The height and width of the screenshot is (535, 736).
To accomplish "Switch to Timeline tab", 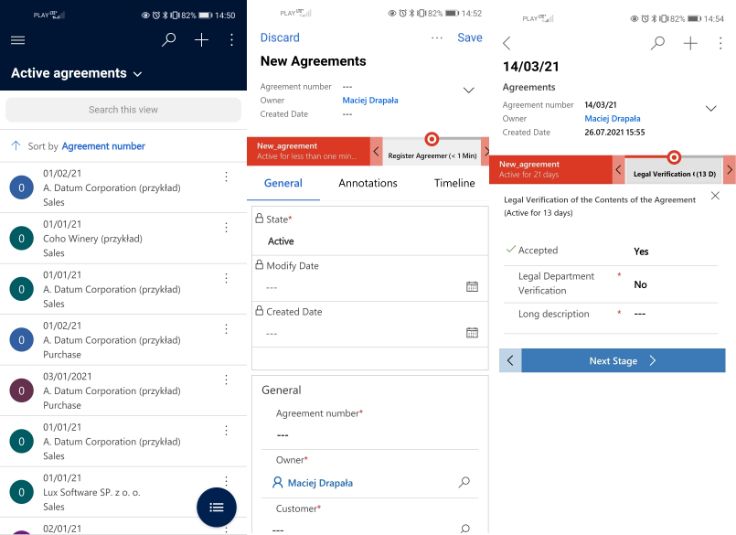I will coord(454,183).
